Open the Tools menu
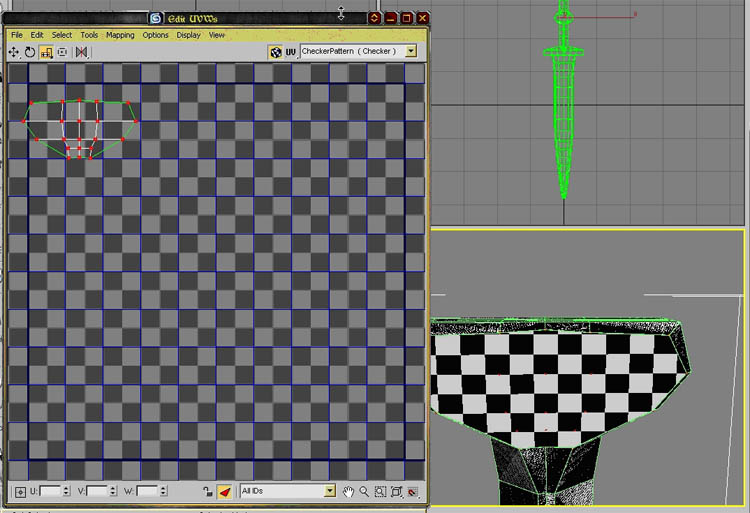This screenshot has width=750, height=513. (x=89, y=35)
